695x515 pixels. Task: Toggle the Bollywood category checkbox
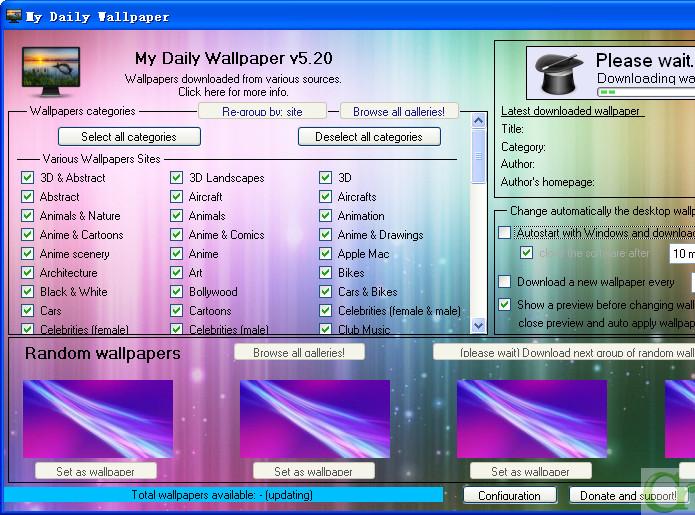(177, 292)
